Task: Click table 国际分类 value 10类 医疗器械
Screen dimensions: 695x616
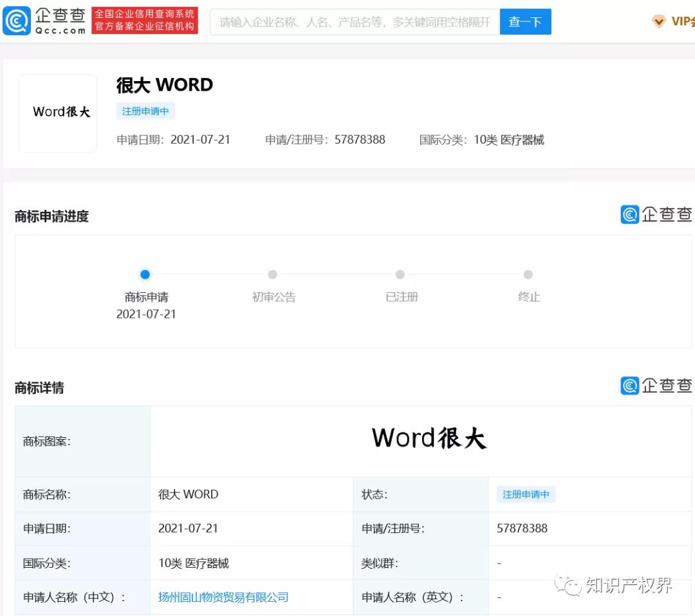Action: (193, 563)
